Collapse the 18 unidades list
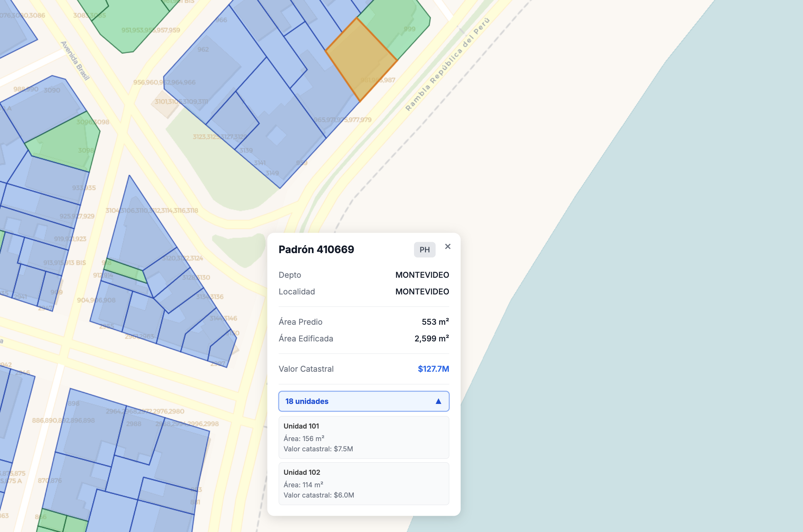Viewport: 803px width, 532px height. click(x=363, y=401)
